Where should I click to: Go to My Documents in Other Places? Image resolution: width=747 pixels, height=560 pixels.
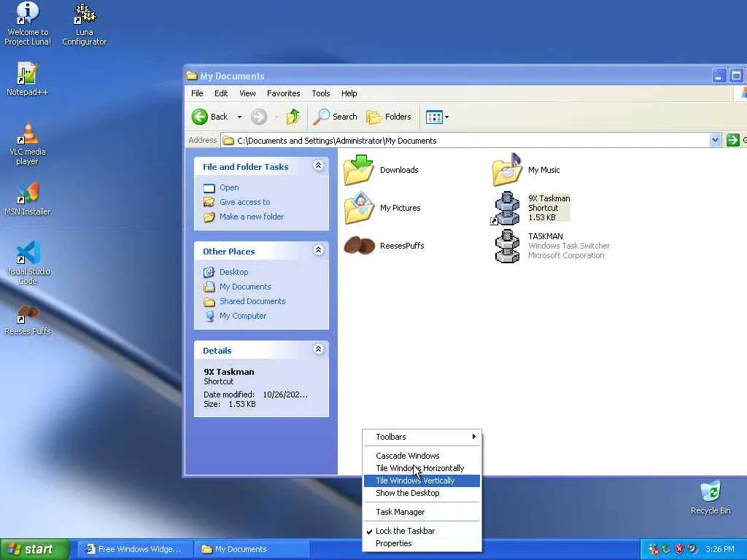pos(245,287)
